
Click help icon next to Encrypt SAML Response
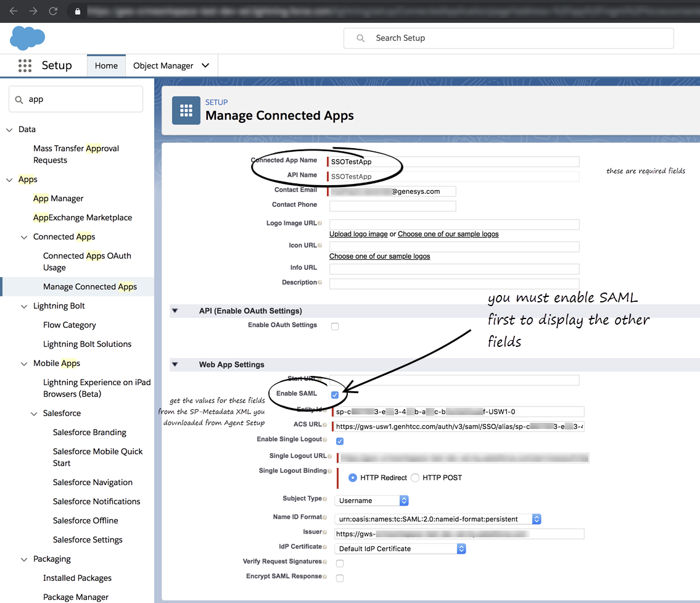click(324, 576)
